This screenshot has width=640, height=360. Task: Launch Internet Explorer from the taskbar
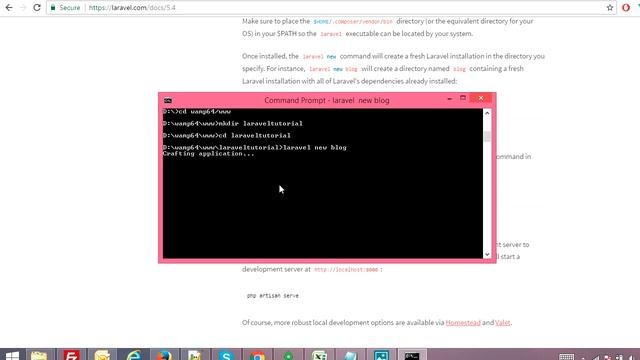pos(133,355)
